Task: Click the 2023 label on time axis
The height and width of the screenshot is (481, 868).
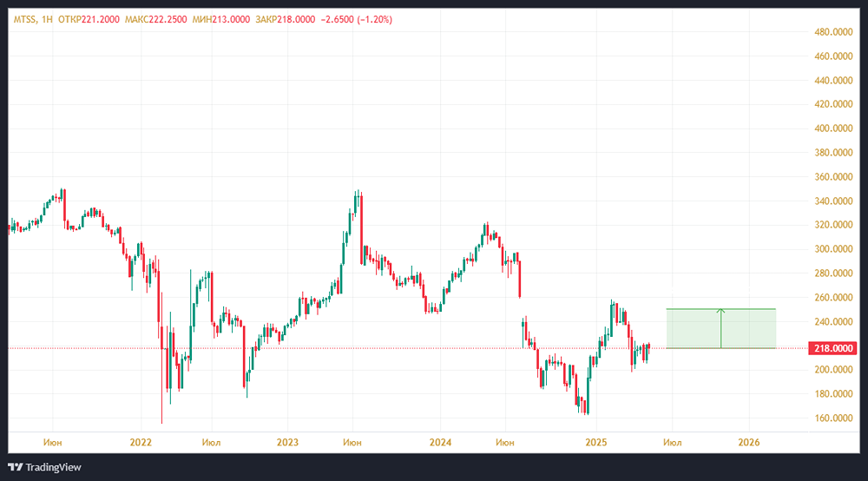Action: (x=288, y=442)
